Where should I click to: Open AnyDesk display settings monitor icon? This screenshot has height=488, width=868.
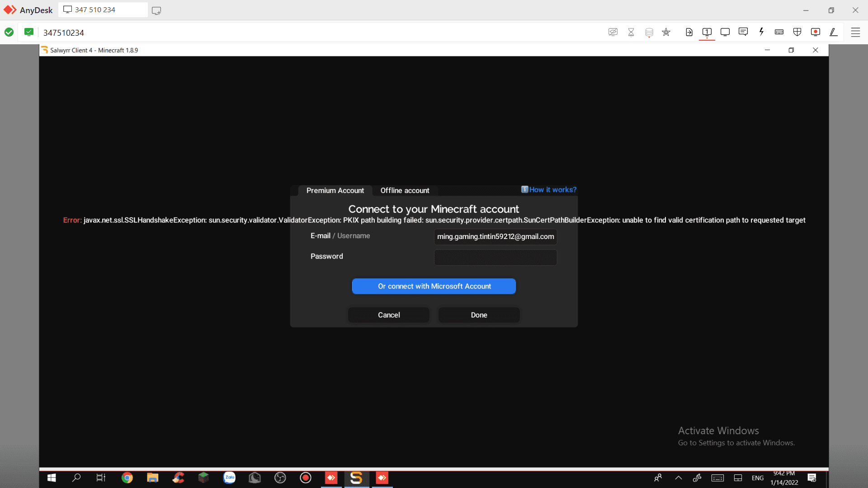725,32
